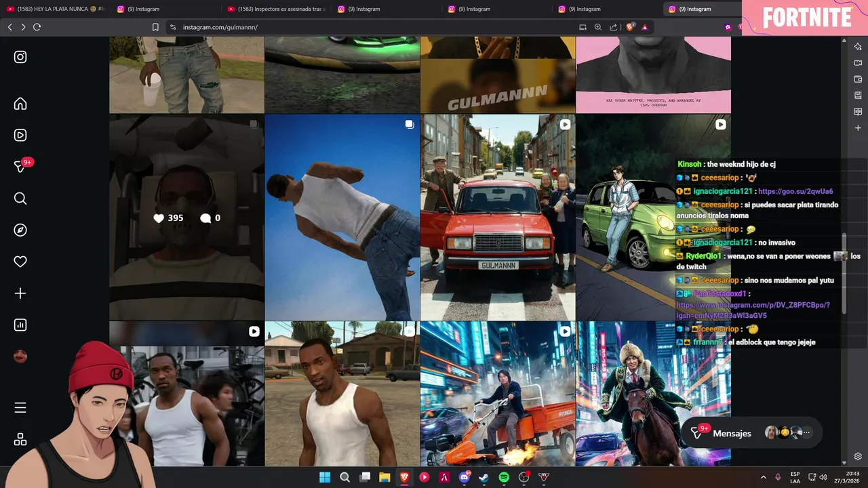Open reading list in Brave side panel
The height and width of the screenshot is (488, 868).
tap(858, 111)
